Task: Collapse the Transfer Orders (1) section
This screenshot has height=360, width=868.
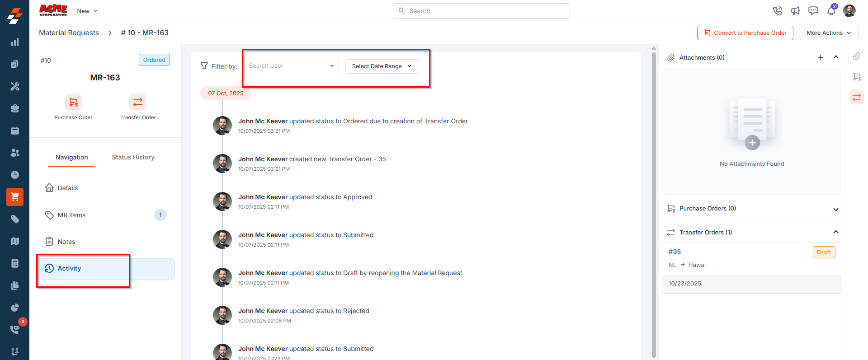Action: click(836, 232)
